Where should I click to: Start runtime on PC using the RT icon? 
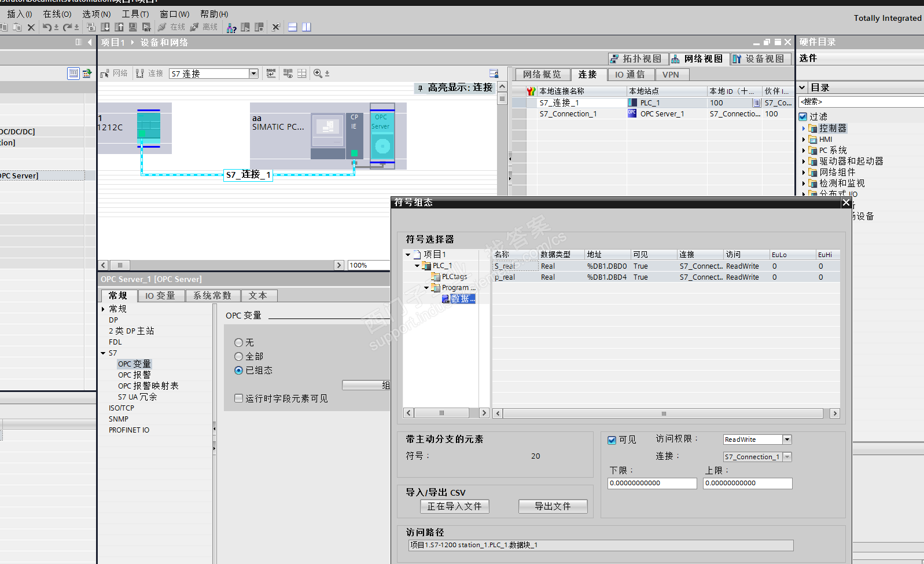146,27
